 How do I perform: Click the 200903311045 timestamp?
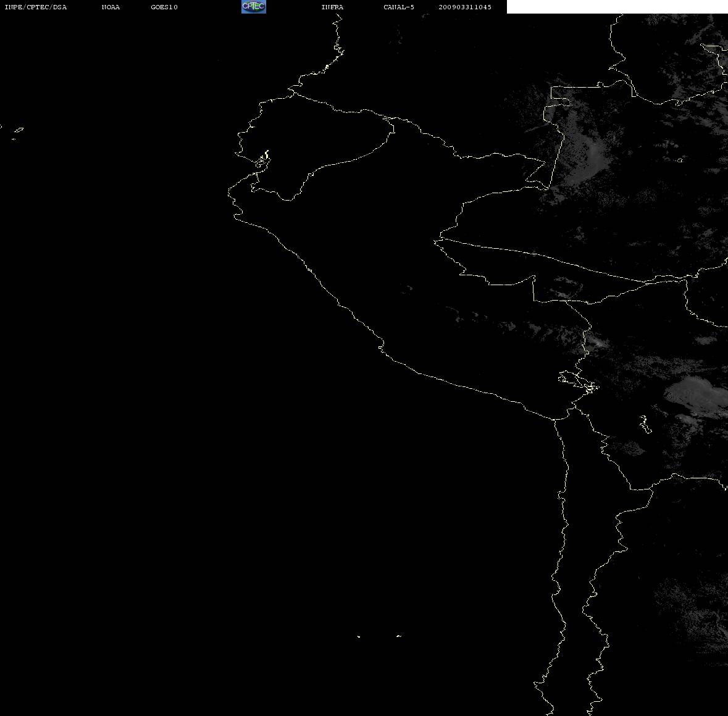pos(465,7)
